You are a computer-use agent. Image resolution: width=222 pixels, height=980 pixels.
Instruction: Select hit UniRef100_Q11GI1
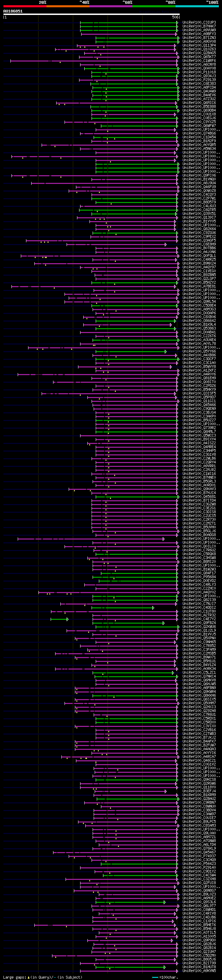[199, 401]
